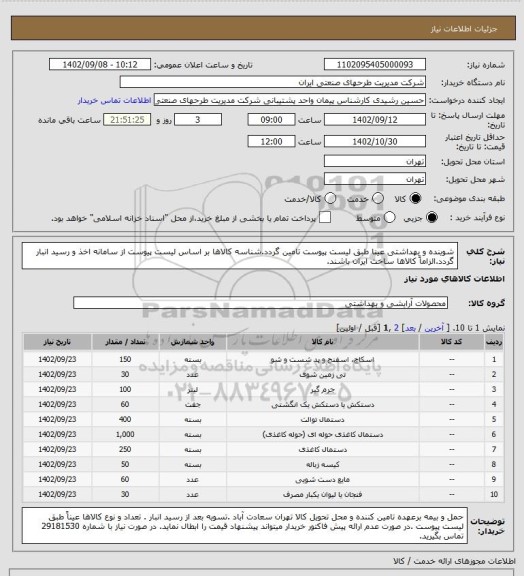Click the گروه کالا field محصولات آرایشی و بهداشتی
Screen dimensions: 524x576
point(260,303)
